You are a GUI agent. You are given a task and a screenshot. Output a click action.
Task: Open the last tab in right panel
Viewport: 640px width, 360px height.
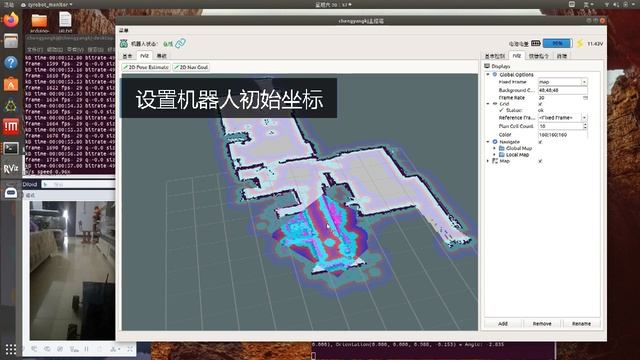[x=562, y=56]
